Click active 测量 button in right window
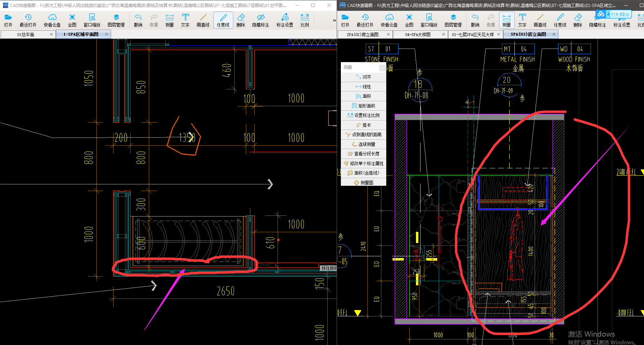Screen dimensions: 644x345 click(x=506, y=20)
